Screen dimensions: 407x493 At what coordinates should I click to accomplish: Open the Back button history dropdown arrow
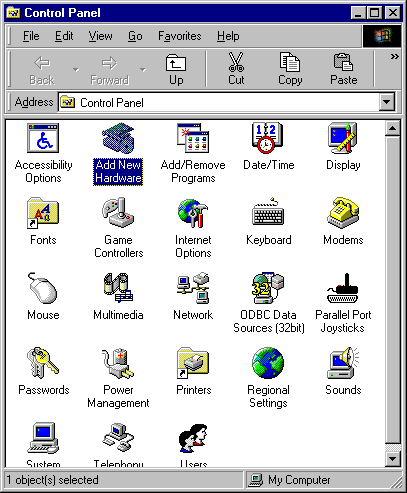coord(76,70)
